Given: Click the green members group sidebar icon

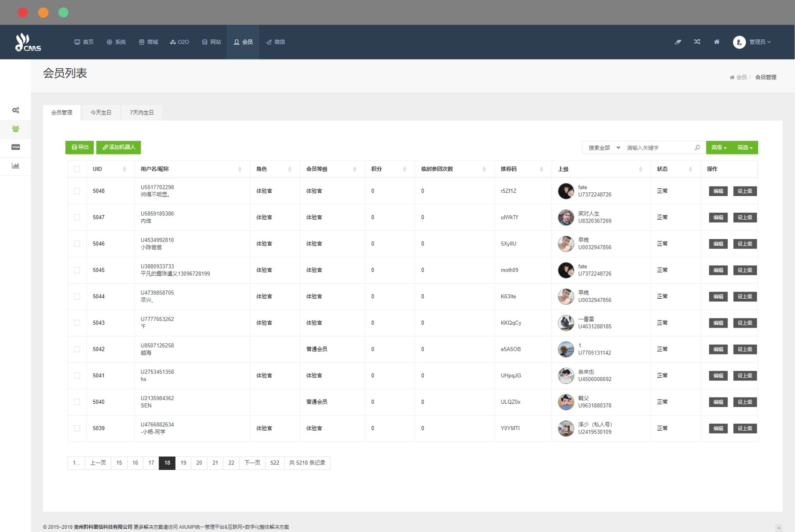Looking at the screenshot, I should coord(15,129).
